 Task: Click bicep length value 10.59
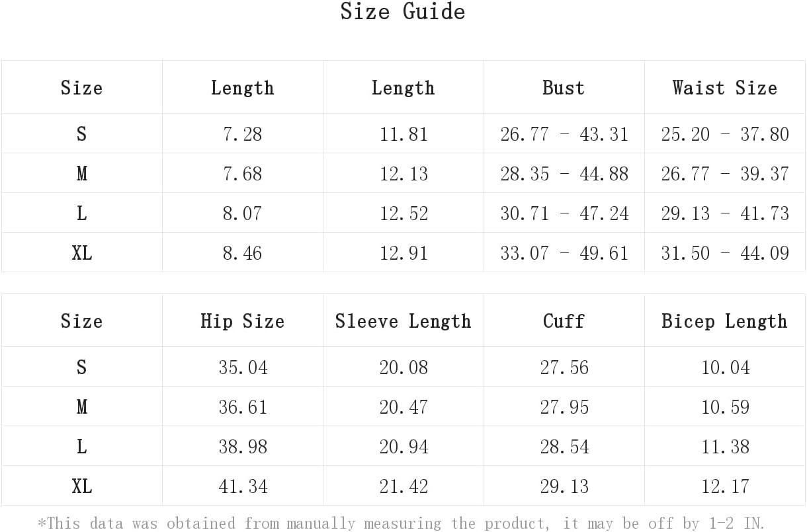click(x=726, y=407)
